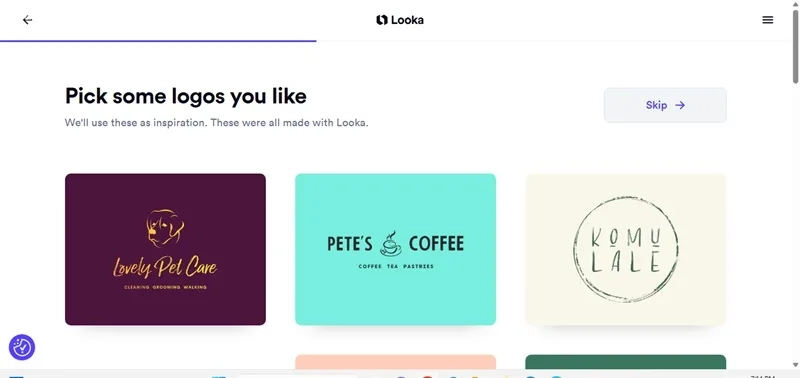
Task: Select the peach-colored logo card
Action: [395, 362]
